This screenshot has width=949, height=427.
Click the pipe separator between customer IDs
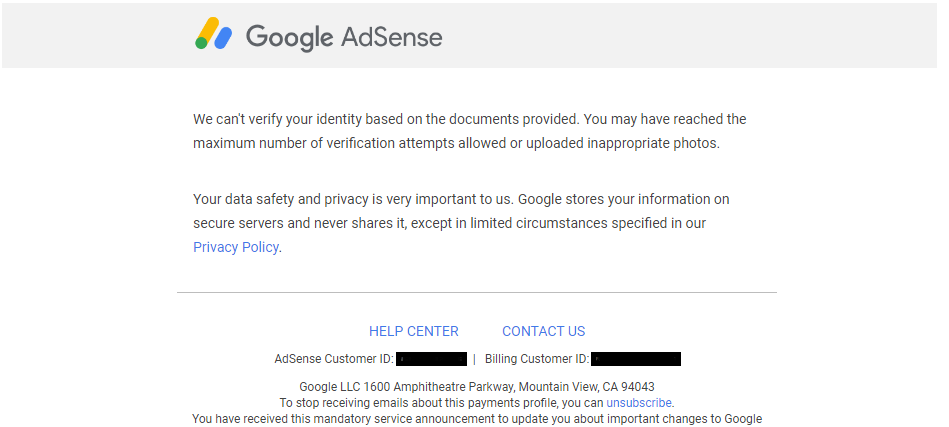click(474, 359)
